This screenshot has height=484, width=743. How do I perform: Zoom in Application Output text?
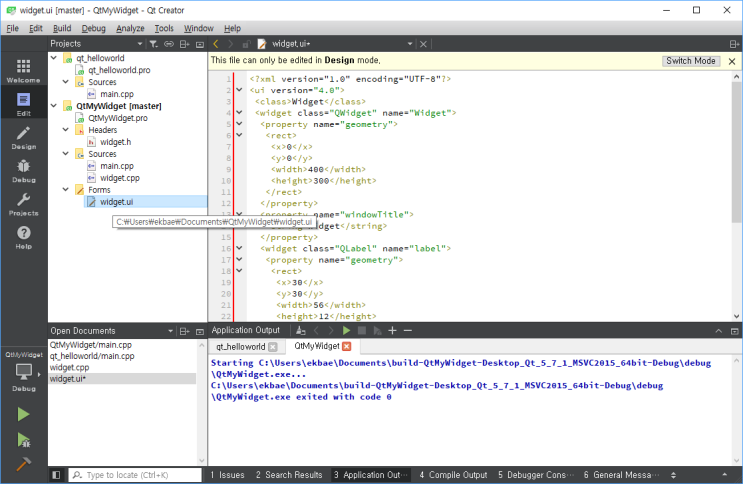click(x=392, y=330)
